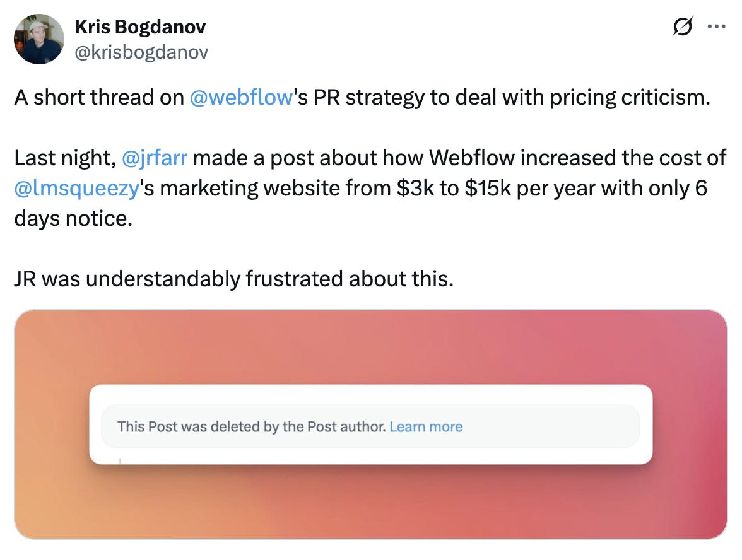Follow the @jrfarr mention link
This screenshot has height=560, width=742.
(154, 158)
